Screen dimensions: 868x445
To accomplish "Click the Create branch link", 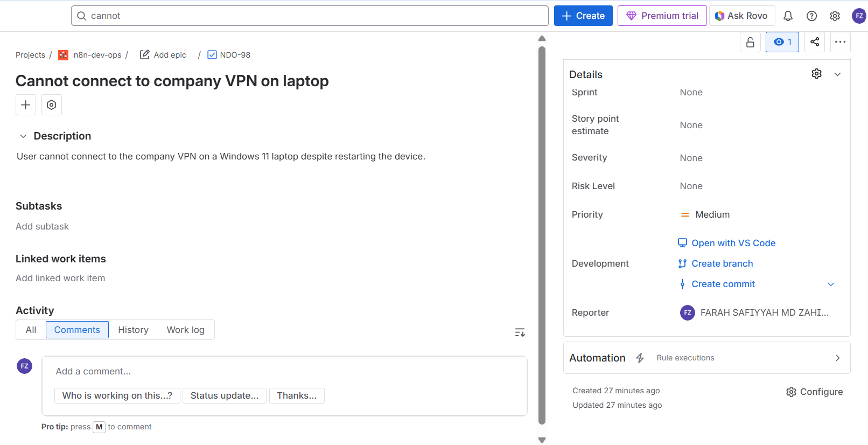I will pos(722,263).
